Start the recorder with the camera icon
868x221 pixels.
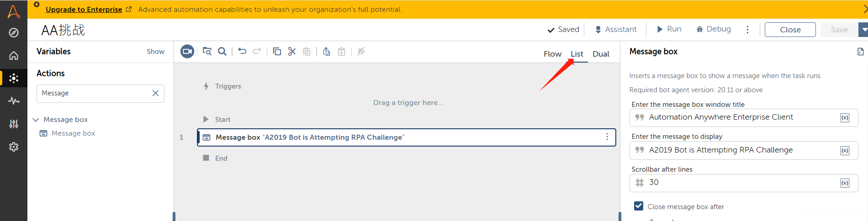pos(187,52)
